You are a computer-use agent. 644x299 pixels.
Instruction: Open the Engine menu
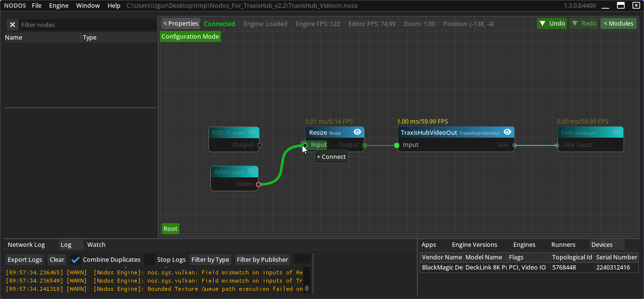pos(59,6)
